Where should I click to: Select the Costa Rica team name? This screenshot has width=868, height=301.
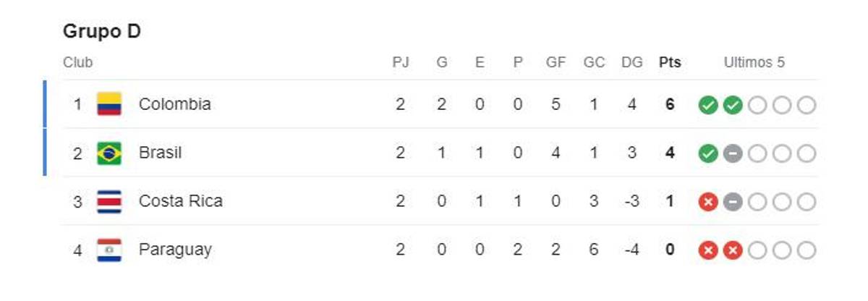click(180, 201)
